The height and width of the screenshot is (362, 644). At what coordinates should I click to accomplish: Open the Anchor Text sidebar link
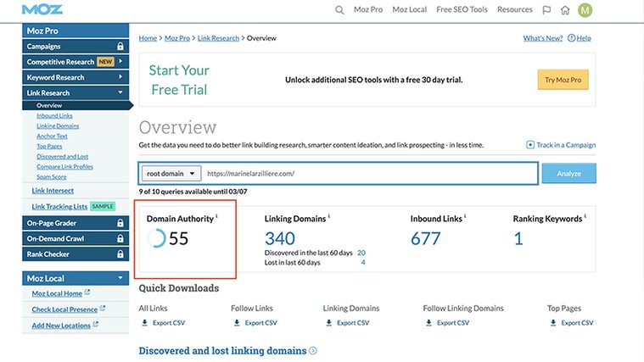pos(52,136)
